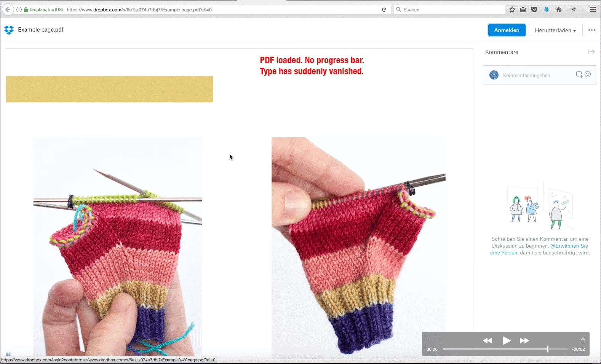Bookmark this page with the star icon
Viewport: 601px width, 364px height.
tap(512, 10)
